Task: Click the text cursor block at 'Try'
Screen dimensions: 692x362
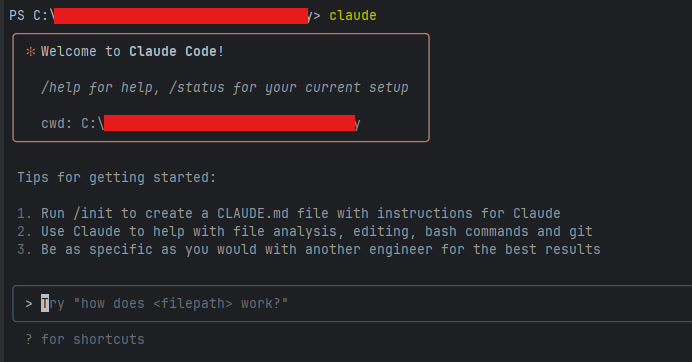Action: pos(45,304)
